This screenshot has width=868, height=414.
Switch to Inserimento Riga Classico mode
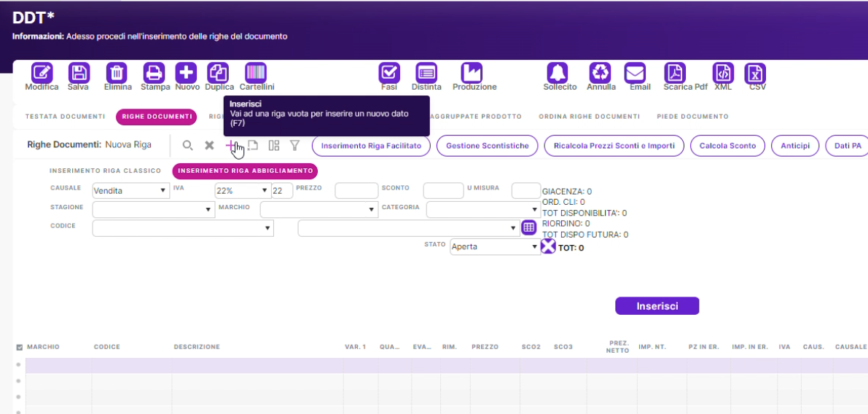[x=105, y=171]
